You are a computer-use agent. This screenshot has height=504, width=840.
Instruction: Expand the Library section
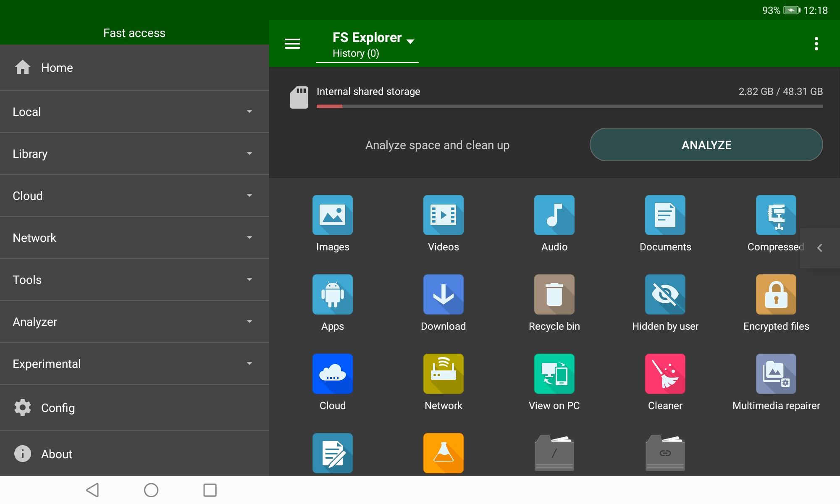click(134, 154)
